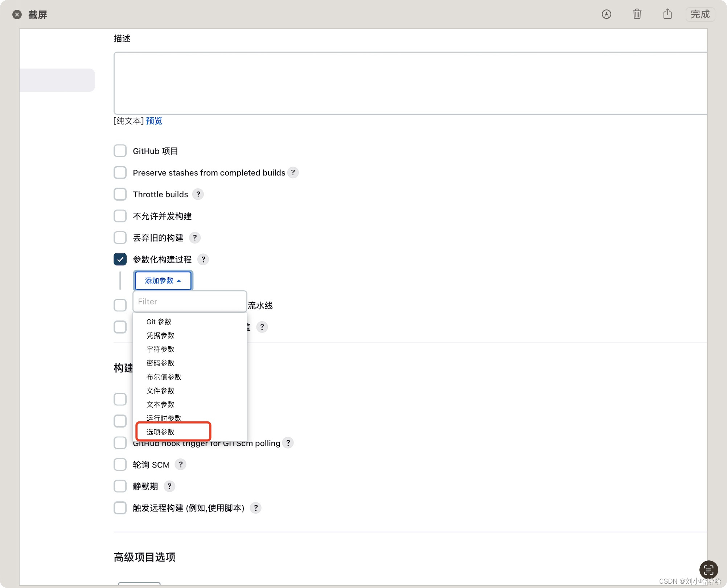Click the 完成 button
Image resolution: width=727 pixels, height=588 pixels.
coord(700,14)
